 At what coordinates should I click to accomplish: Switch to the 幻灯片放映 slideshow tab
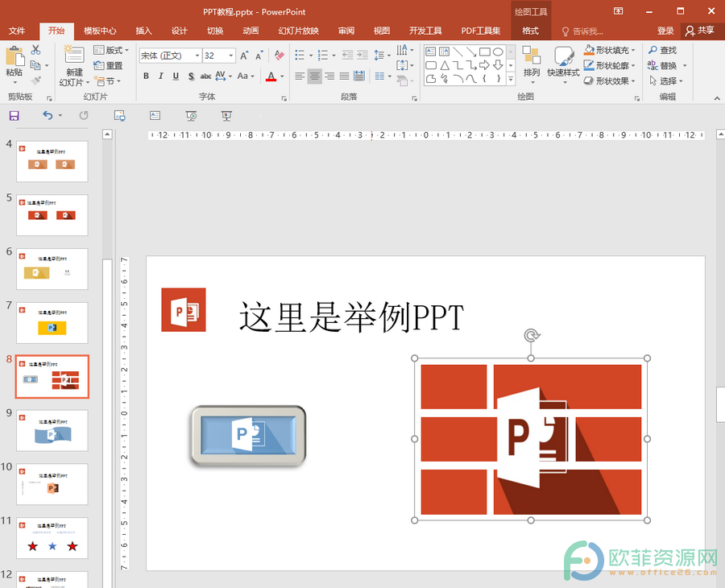pos(299,31)
